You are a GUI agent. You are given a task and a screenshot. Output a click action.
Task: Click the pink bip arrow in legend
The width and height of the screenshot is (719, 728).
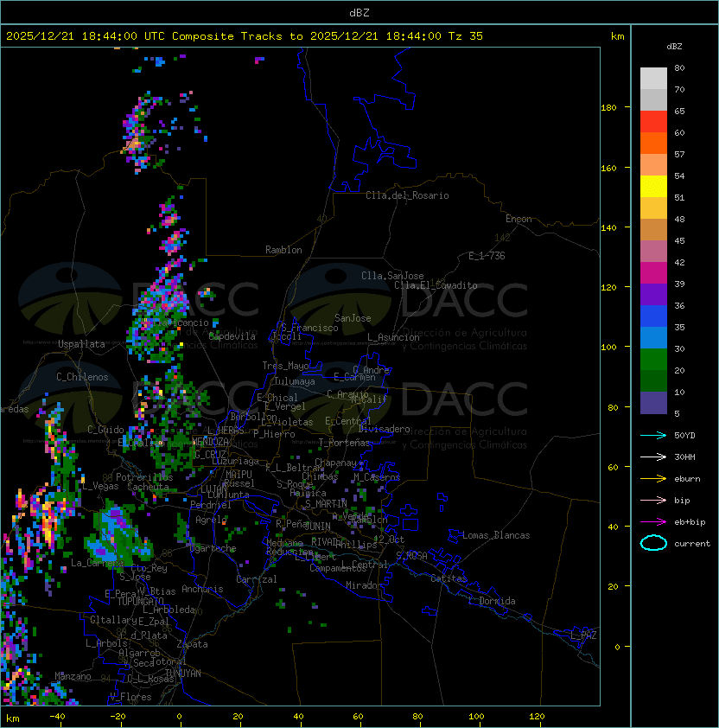653,501
